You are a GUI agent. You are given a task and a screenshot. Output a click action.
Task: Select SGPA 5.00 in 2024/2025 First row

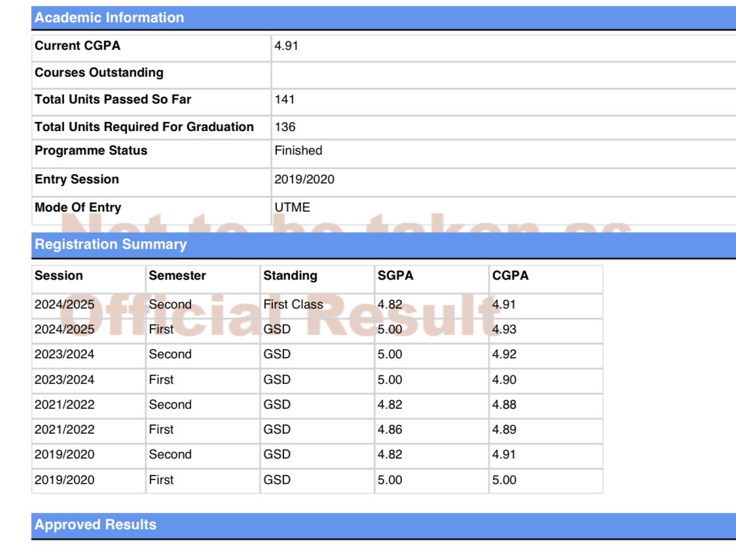click(390, 329)
